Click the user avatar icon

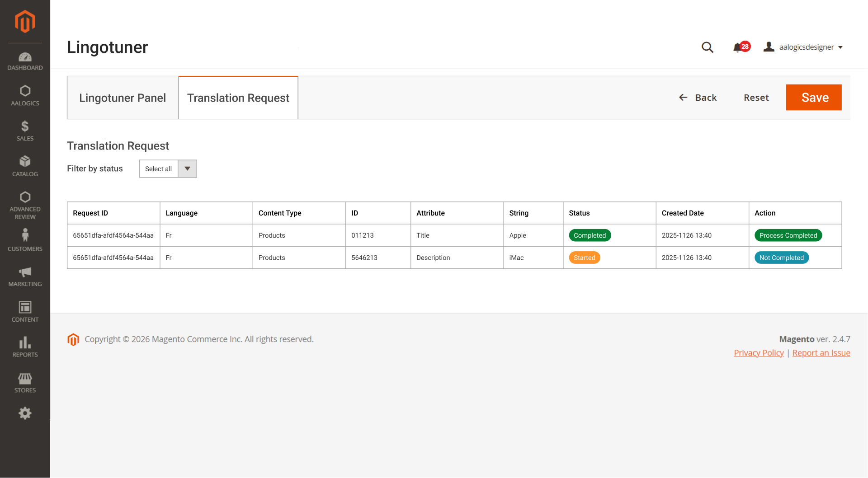(x=769, y=47)
